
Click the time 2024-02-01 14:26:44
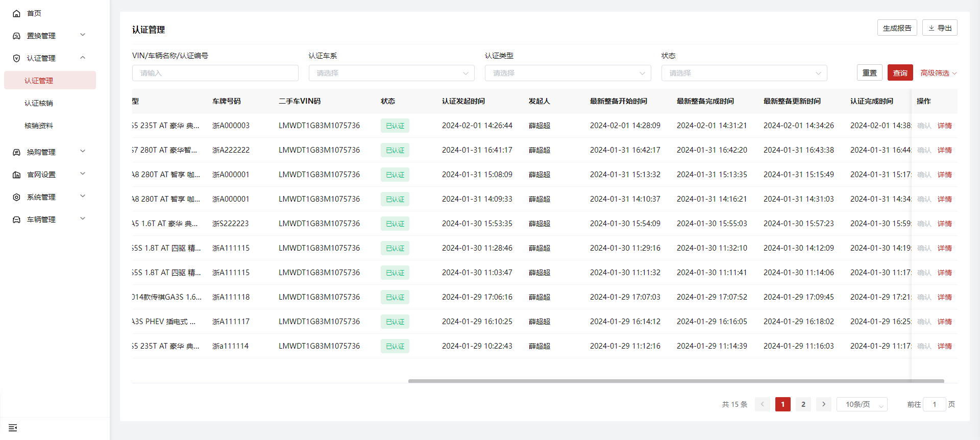point(477,126)
